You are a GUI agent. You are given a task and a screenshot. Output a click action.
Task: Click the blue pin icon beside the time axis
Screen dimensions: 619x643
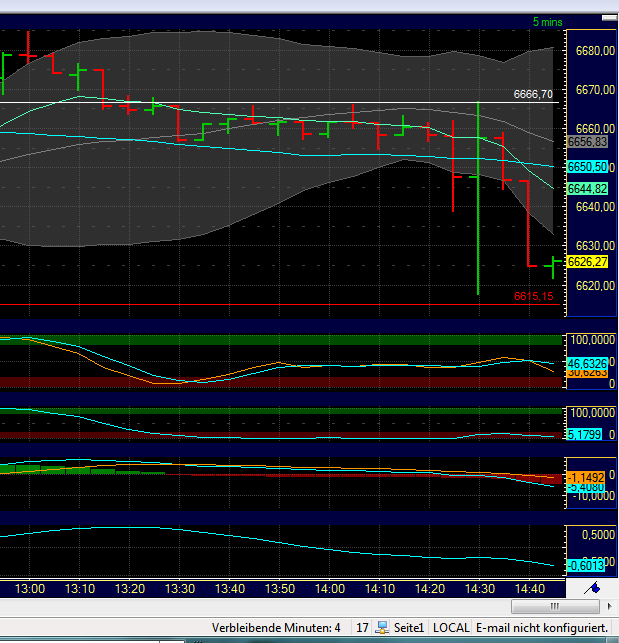(x=593, y=589)
